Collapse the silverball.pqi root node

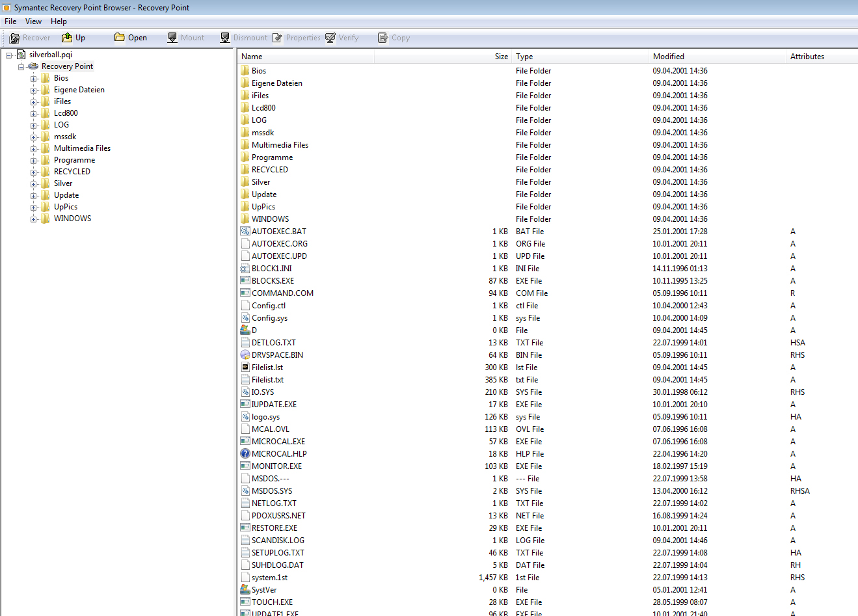coord(9,55)
